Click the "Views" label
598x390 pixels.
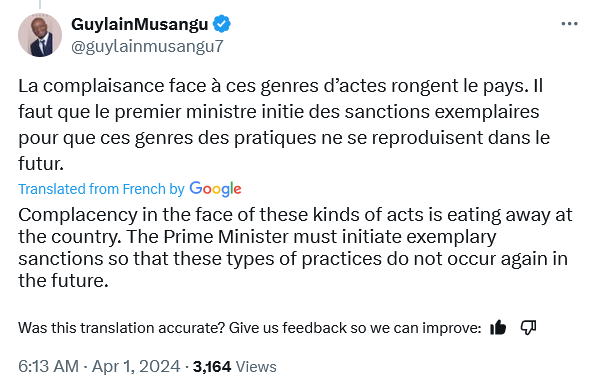coord(256,367)
